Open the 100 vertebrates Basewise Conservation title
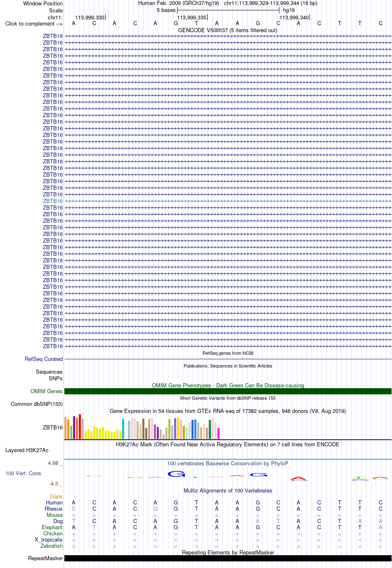Viewport: 392px width, 568px height. 228,464
